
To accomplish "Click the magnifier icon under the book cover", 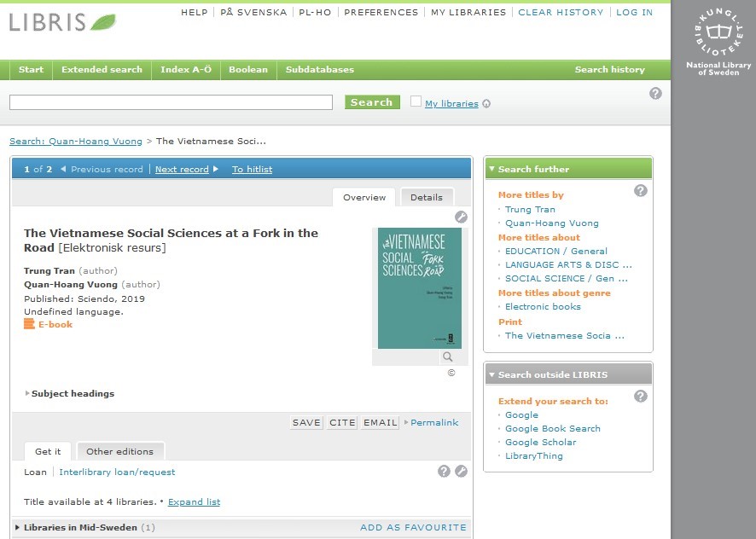I will (448, 357).
